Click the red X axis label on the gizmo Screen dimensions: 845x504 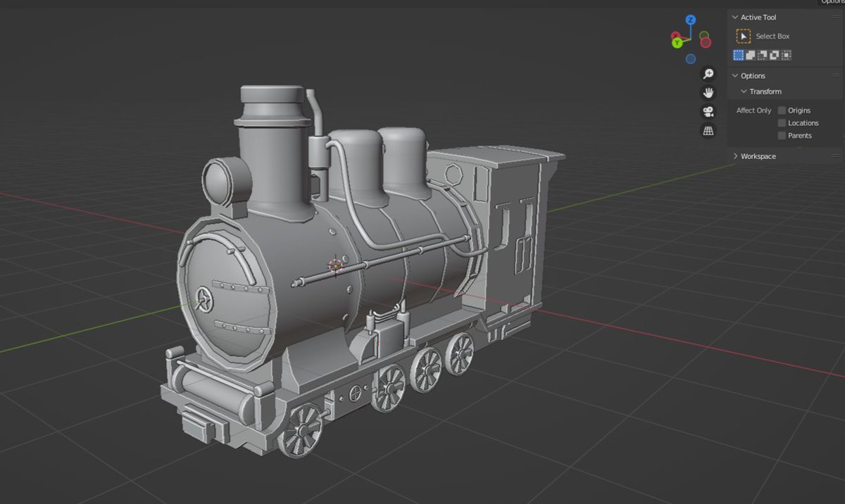676,35
